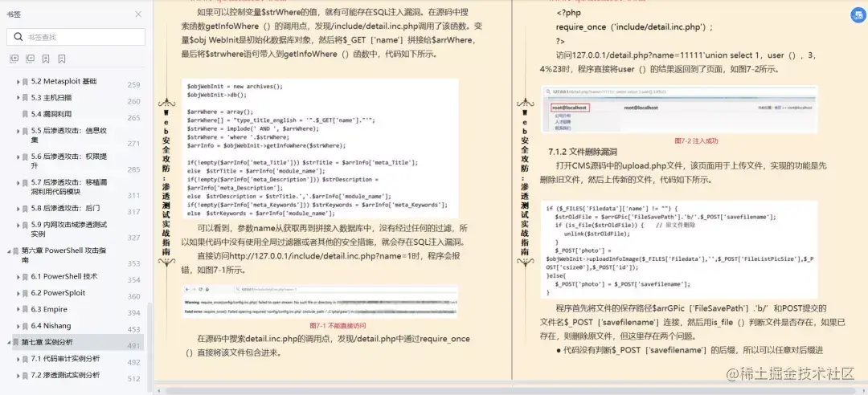The width and height of the screenshot is (868, 395).
Task: Click bookmark icon beside 6.3 Empire
Action: click(26, 310)
